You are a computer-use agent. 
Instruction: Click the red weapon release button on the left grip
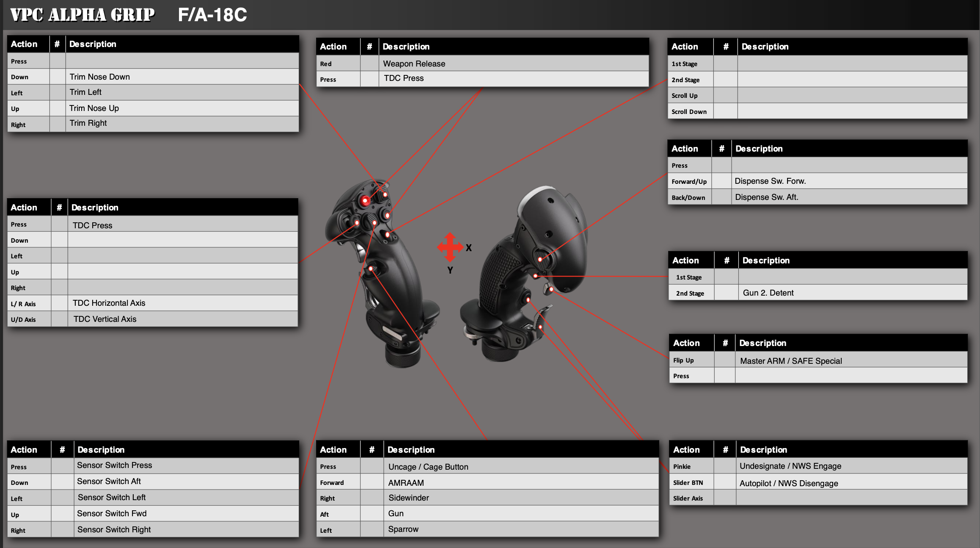(365, 201)
